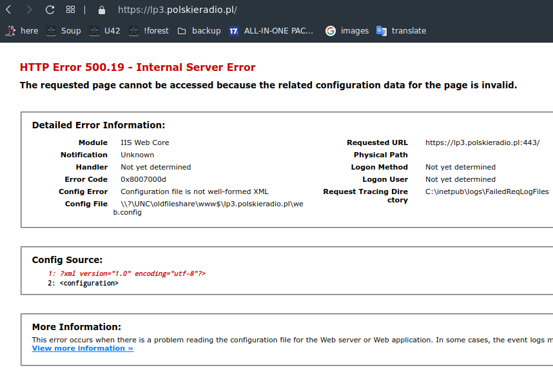Click the HTTP Error 500.19 heading
This screenshot has width=553, height=392.
(x=137, y=67)
